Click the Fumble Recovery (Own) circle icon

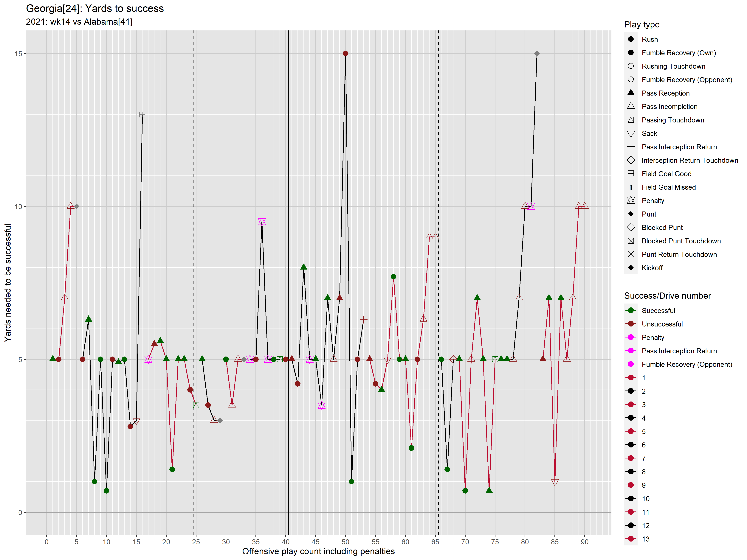tap(630, 53)
